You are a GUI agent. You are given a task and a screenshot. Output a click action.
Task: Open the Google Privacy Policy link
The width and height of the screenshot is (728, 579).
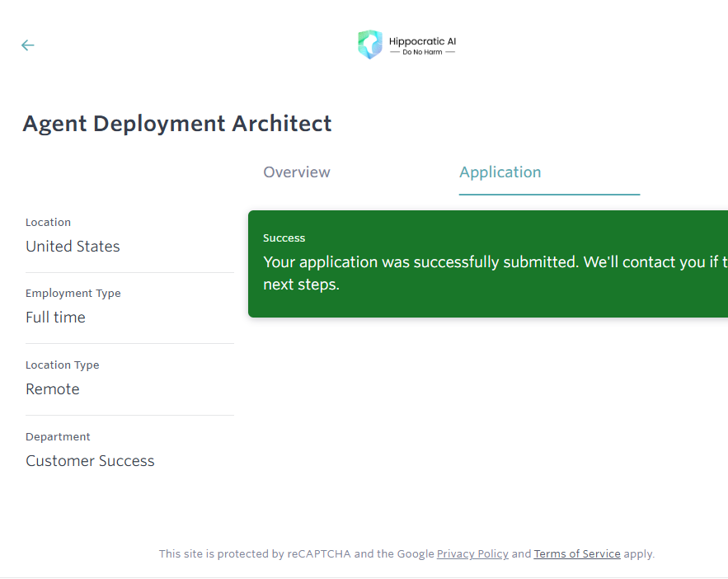472,554
